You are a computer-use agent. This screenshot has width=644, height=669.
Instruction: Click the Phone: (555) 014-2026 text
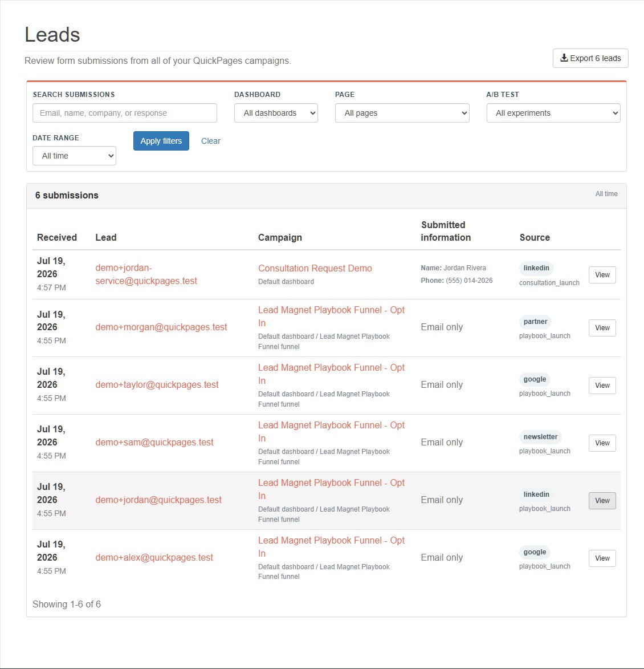coord(456,280)
